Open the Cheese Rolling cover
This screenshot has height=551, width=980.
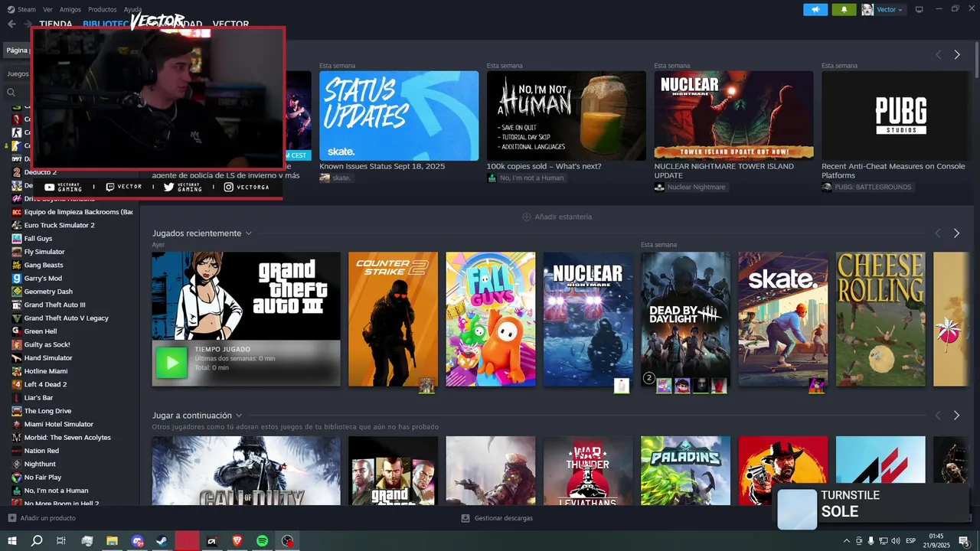[880, 319]
